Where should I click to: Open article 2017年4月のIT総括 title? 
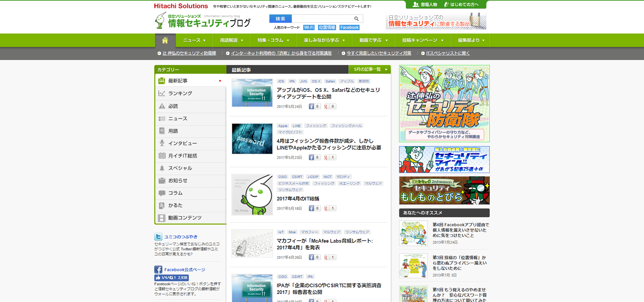(298, 199)
